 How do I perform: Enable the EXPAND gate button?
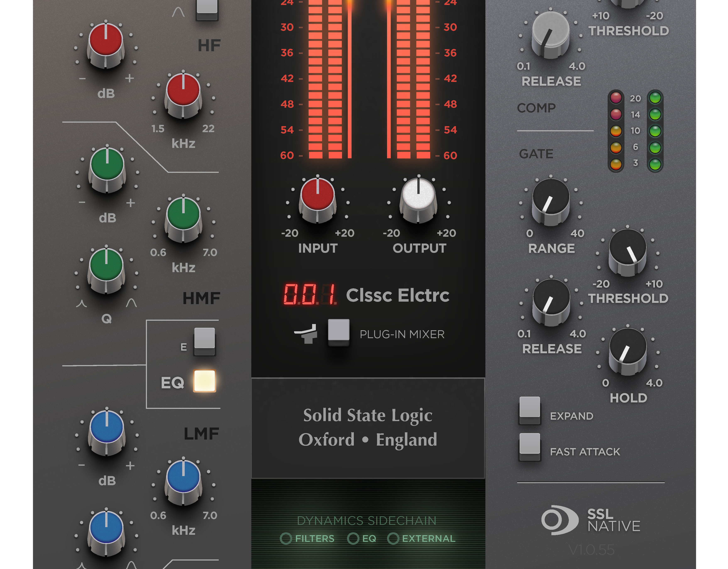pyautogui.click(x=530, y=410)
